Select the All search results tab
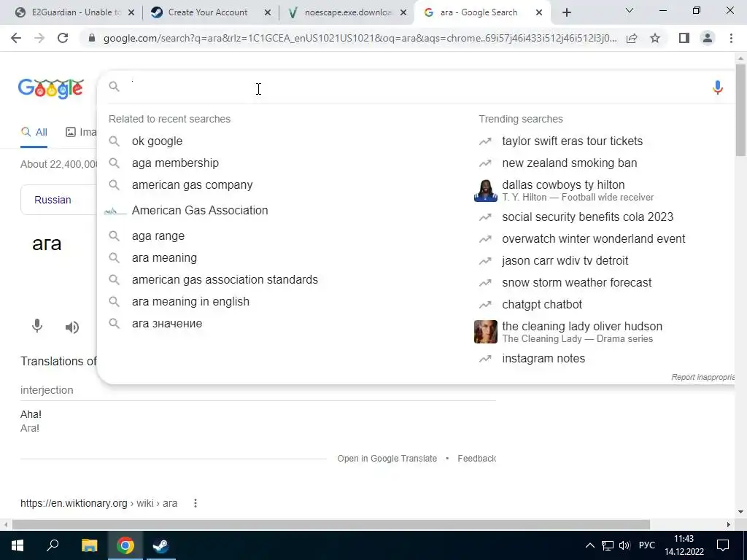747x560 pixels. click(x=34, y=132)
